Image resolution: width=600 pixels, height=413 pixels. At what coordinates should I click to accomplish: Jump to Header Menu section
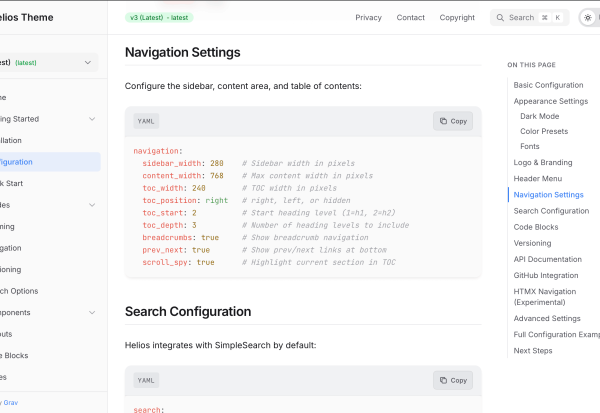538,178
